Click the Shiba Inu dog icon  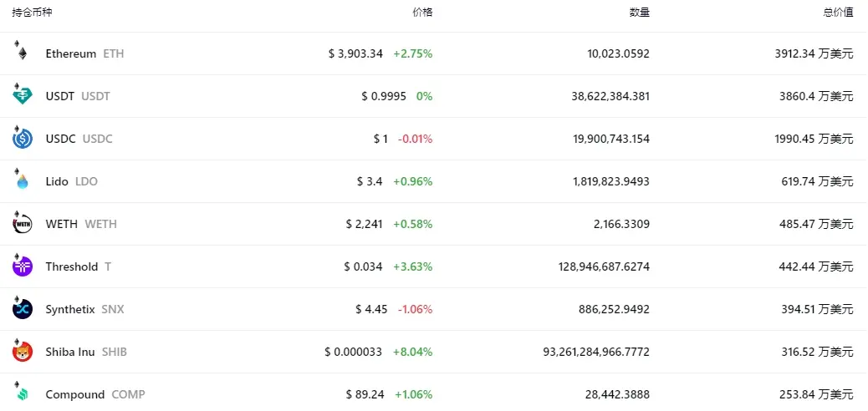point(22,352)
